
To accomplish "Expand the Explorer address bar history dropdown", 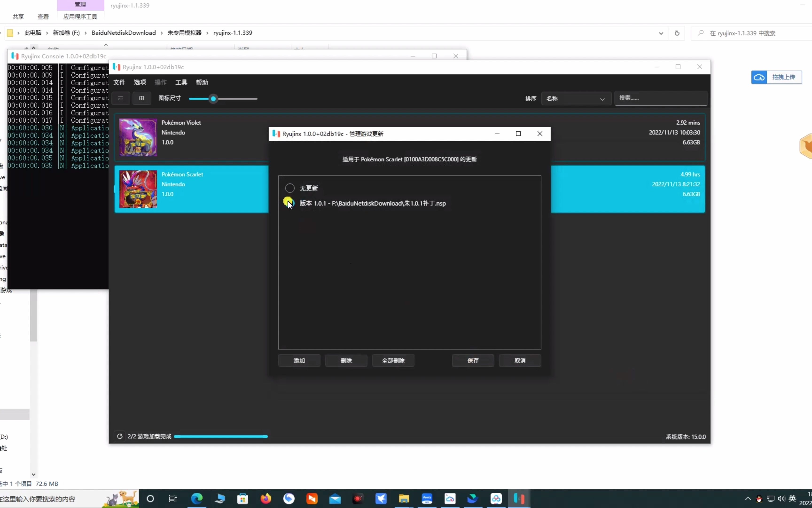I will click(x=661, y=33).
